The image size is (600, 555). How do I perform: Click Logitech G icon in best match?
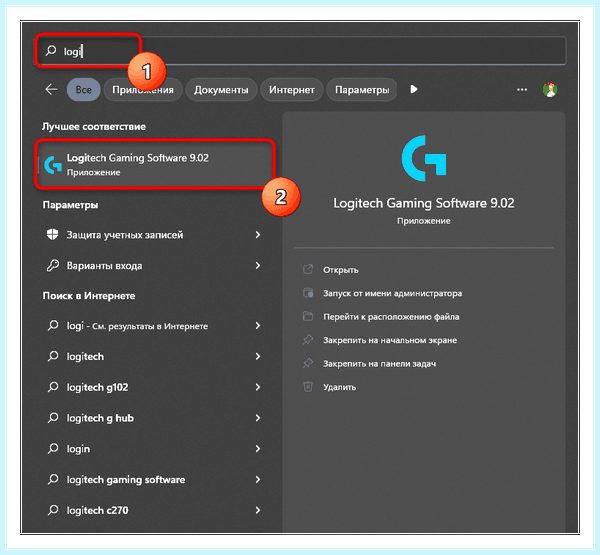(x=53, y=165)
